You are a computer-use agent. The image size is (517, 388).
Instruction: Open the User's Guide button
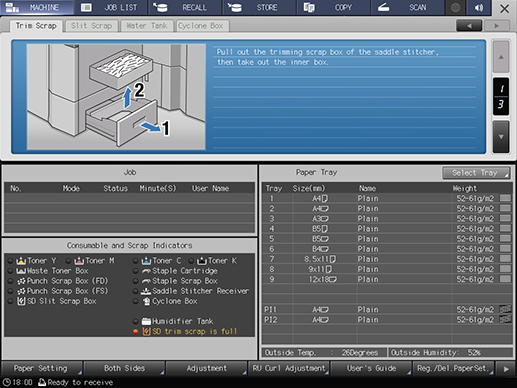[x=371, y=368]
